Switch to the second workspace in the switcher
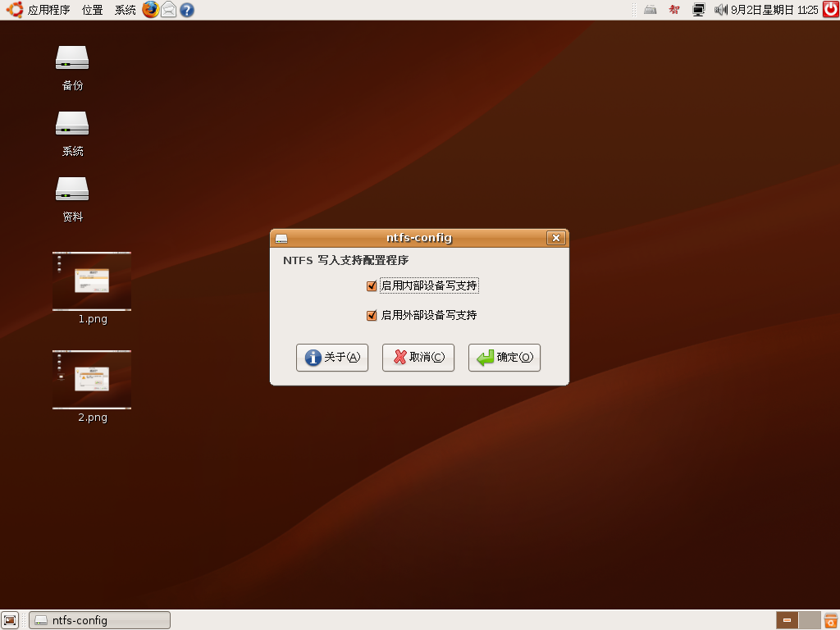 pyautogui.click(x=810, y=620)
